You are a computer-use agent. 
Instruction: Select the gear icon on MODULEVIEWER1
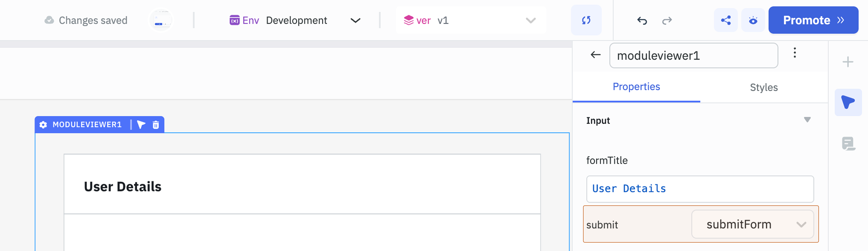(43, 124)
